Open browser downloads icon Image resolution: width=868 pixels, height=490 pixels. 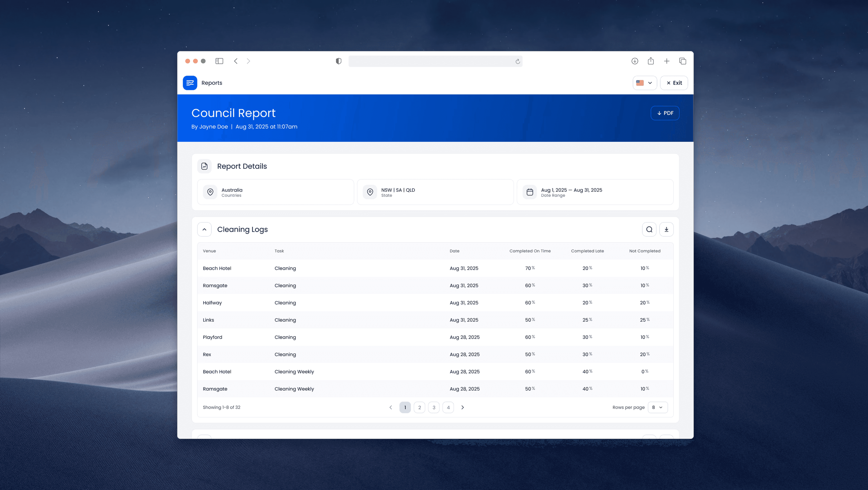click(x=634, y=61)
